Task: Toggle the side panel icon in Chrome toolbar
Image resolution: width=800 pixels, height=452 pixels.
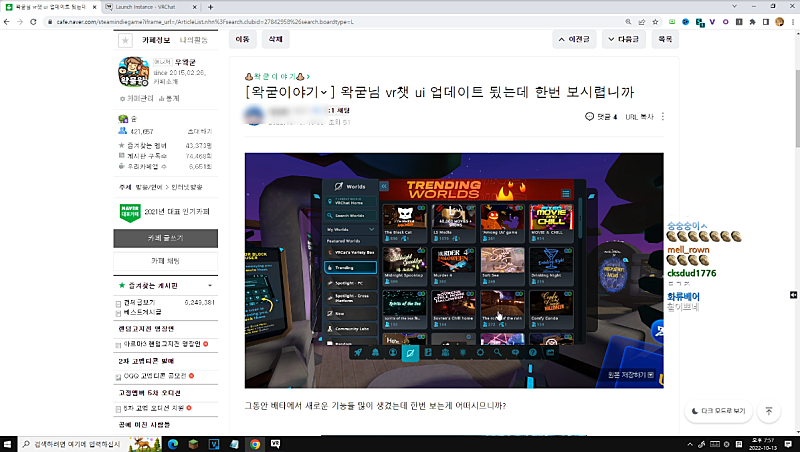Action: coord(766,22)
